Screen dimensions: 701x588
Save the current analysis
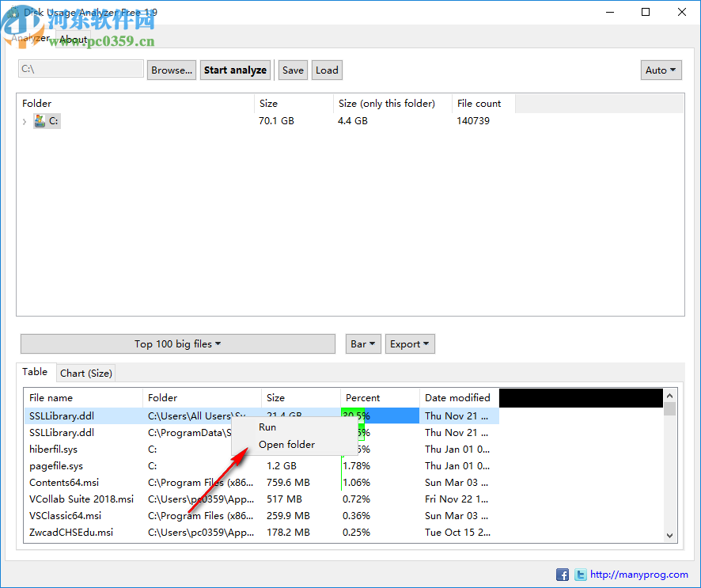point(293,70)
